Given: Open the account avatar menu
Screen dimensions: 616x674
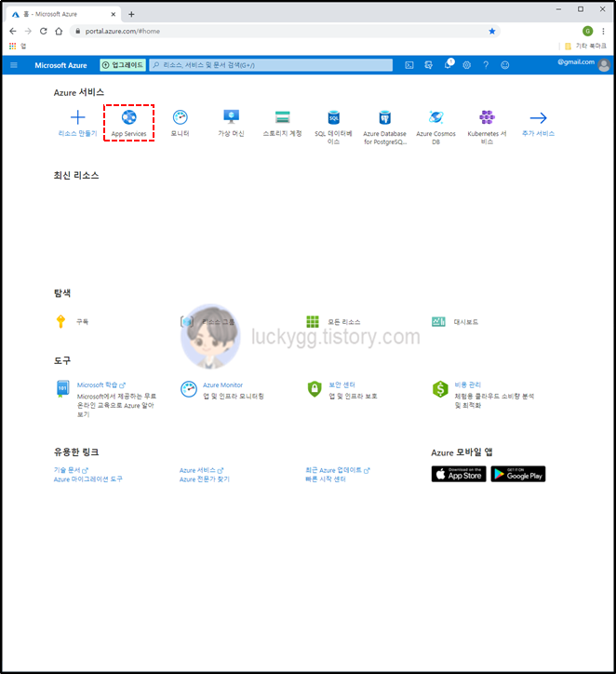Looking at the screenshot, I should [604, 65].
